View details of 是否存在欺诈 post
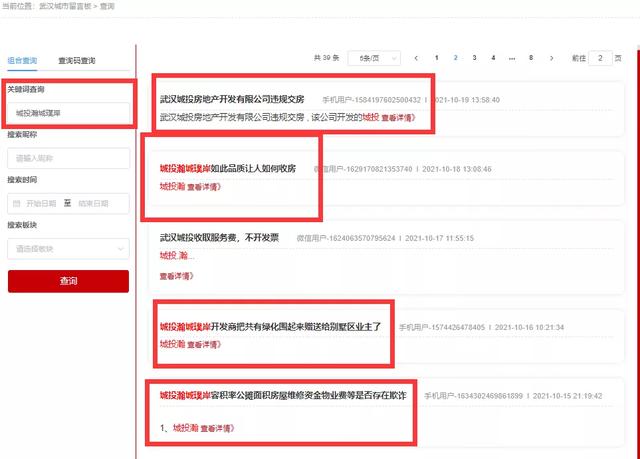Screen dimensions: 640x459 pos(218,428)
